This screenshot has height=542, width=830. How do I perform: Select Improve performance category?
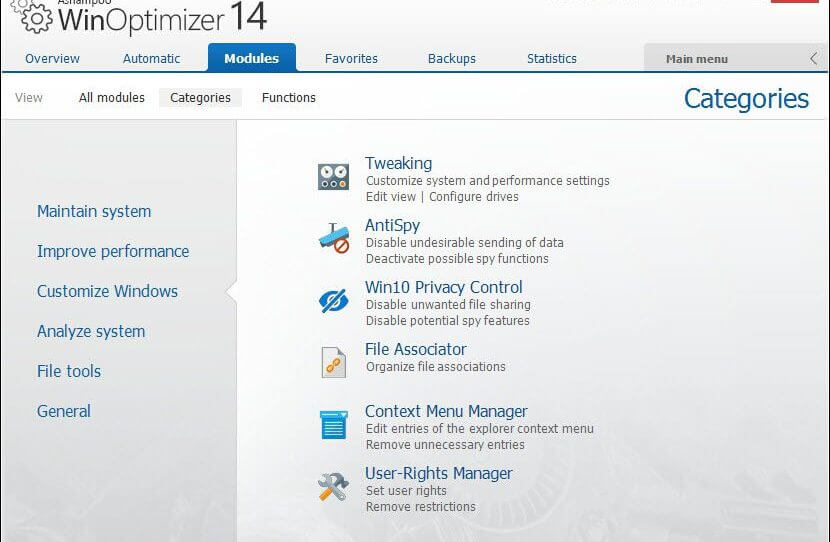tap(113, 251)
